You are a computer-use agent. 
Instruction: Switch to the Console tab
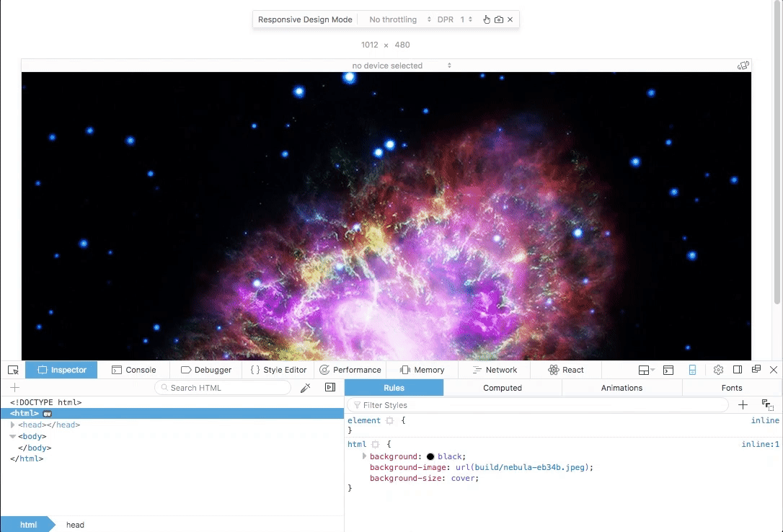click(134, 370)
